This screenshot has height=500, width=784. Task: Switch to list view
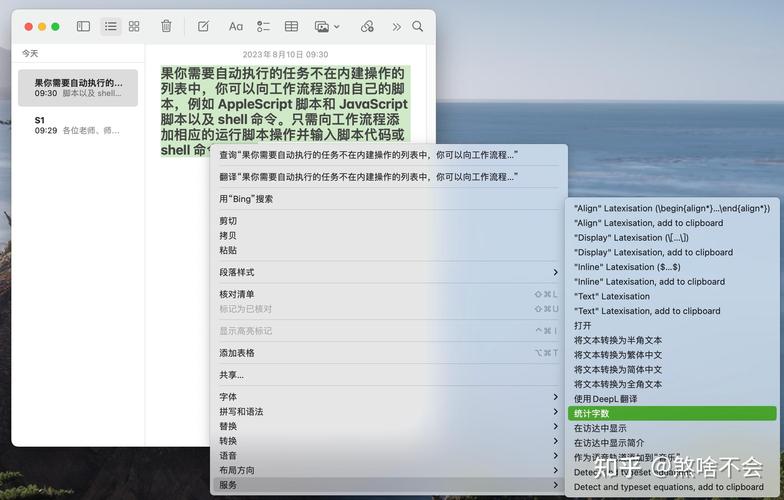110,26
